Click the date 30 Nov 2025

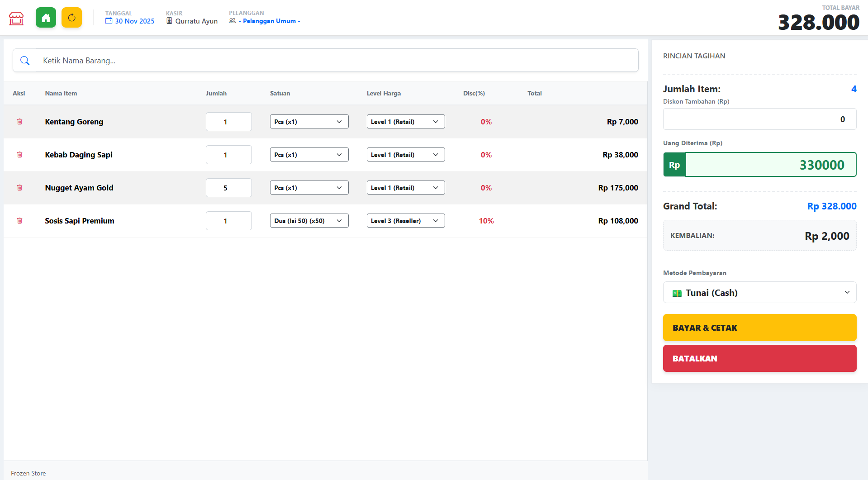134,21
